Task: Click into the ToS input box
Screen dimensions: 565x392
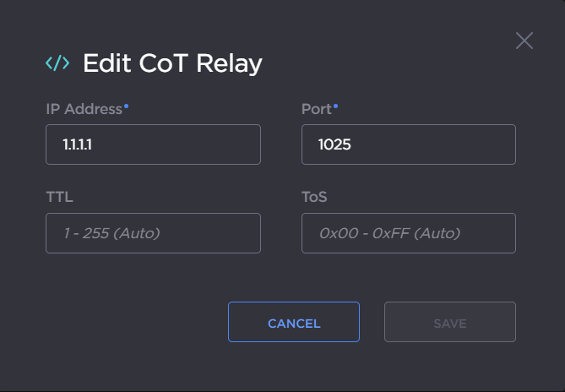Action: coord(408,233)
